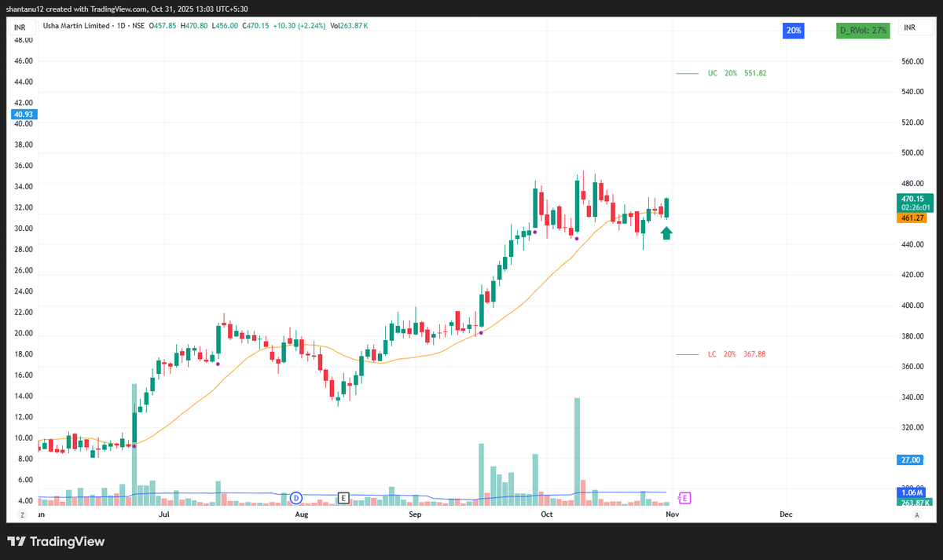Click the LC 20% 367.88 line label
Screen dimensions: 943x560
point(736,354)
